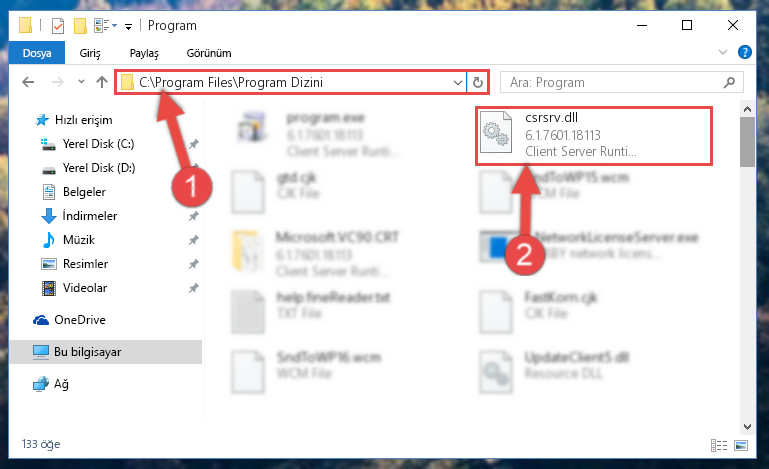Viewport: 769px width, 469px height.
Task: Open Explorer help question mark icon
Action: [744, 52]
